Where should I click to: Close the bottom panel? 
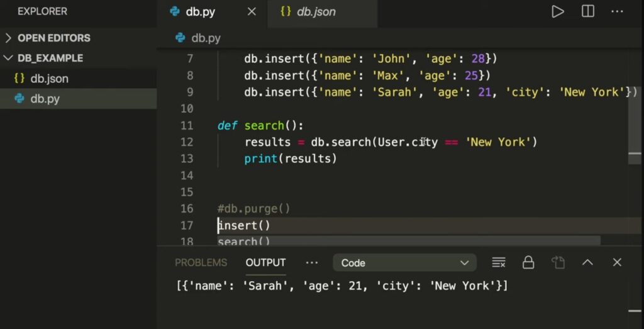point(617,262)
